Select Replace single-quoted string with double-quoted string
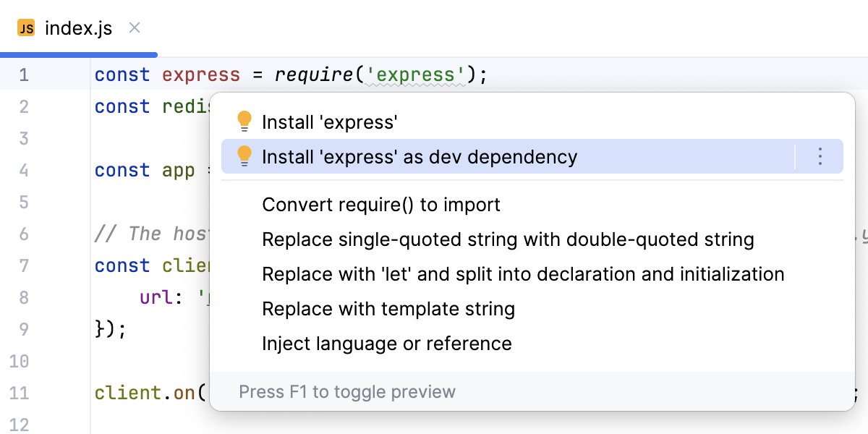868x434 pixels. tap(532, 239)
